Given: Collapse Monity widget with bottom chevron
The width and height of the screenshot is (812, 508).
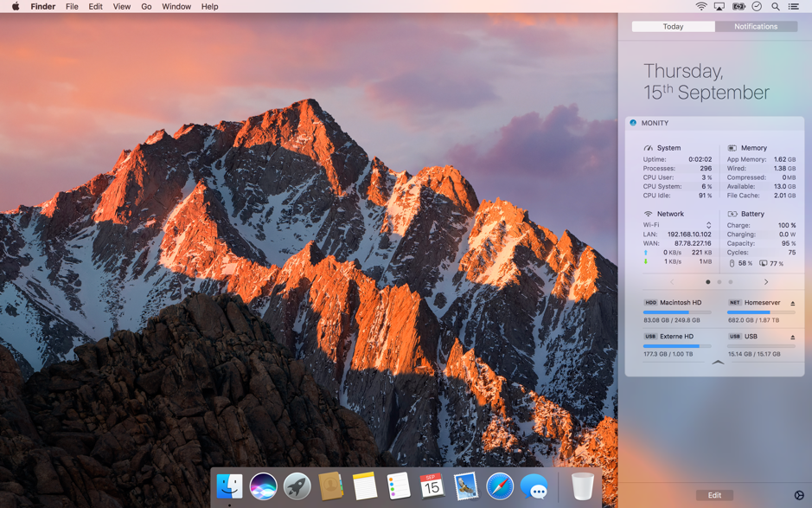Looking at the screenshot, I should click(x=718, y=363).
